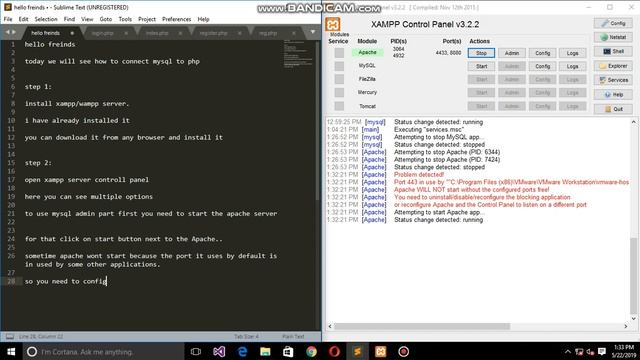Image resolution: width=640 pixels, height=360 pixels.
Task: Launch the XAMPP Shell
Action: pos(613,51)
